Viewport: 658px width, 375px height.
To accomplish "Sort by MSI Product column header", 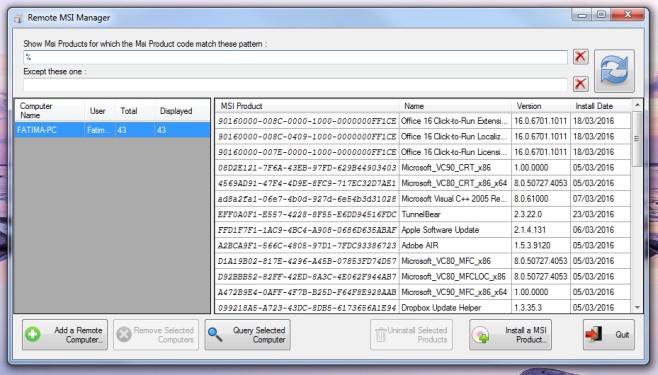I will 307,106.
